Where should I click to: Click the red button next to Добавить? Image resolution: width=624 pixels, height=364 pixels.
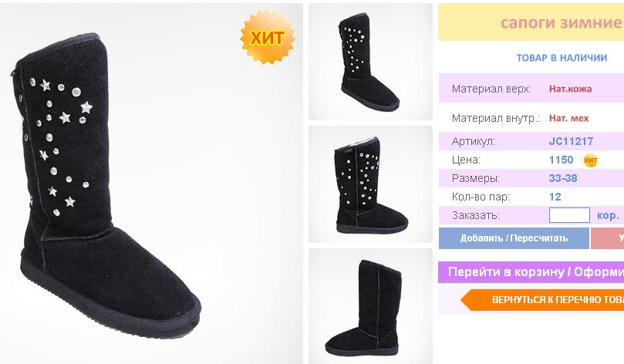(x=607, y=238)
